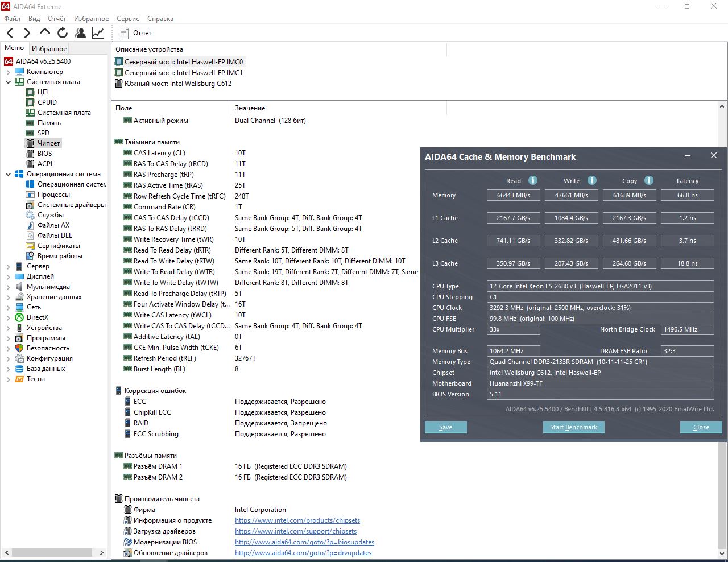The height and width of the screenshot is (562, 728).
Task: Expand the Устройства tree node
Action: click(8, 328)
